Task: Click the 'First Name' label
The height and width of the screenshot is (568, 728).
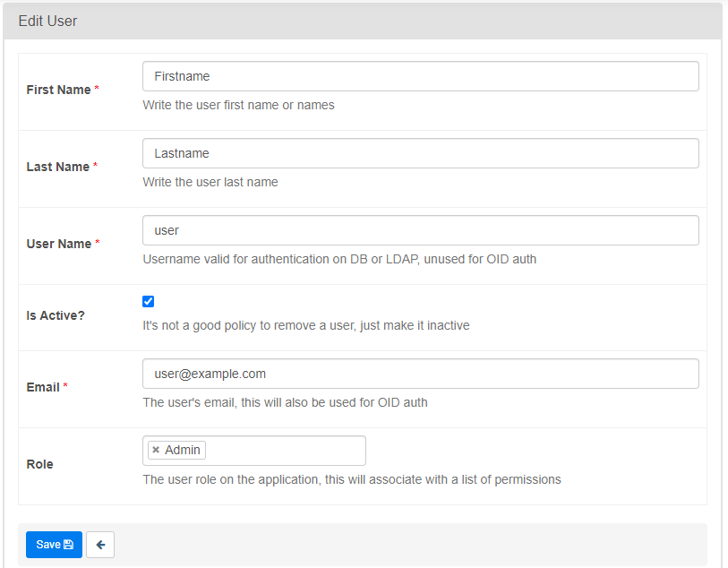Action: pyautogui.click(x=58, y=90)
